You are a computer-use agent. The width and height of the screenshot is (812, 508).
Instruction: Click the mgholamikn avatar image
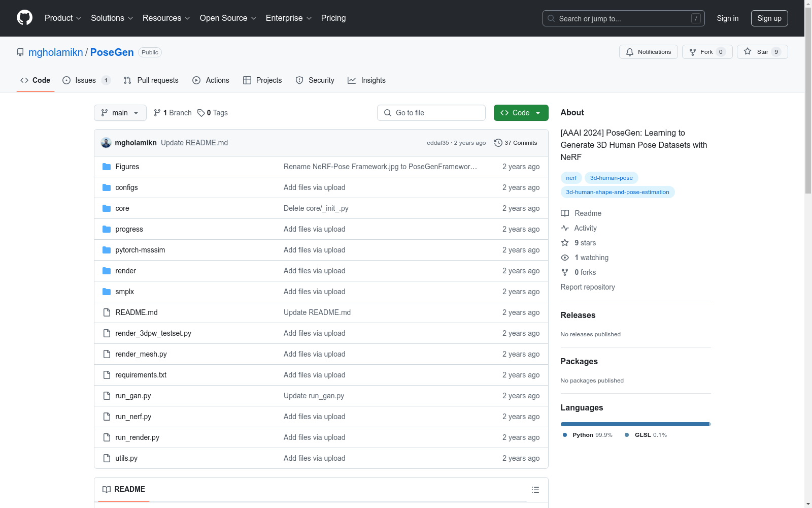pos(106,143)
